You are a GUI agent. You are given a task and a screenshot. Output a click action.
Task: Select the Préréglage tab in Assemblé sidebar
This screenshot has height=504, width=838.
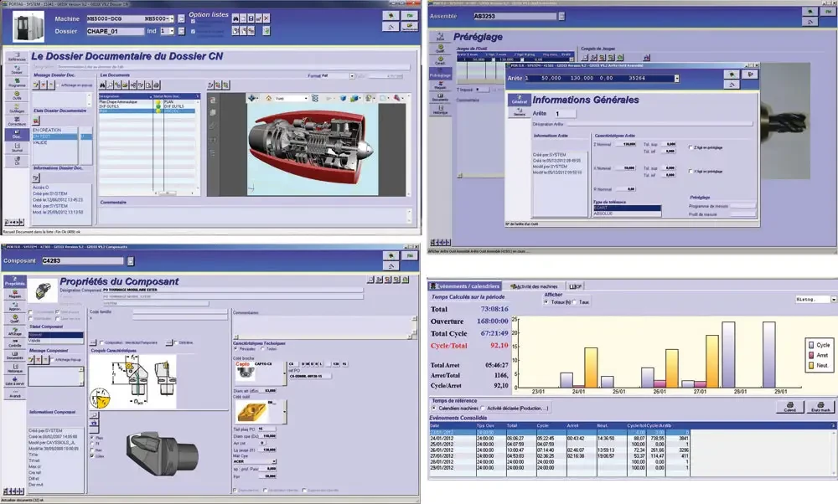point(441,73)
